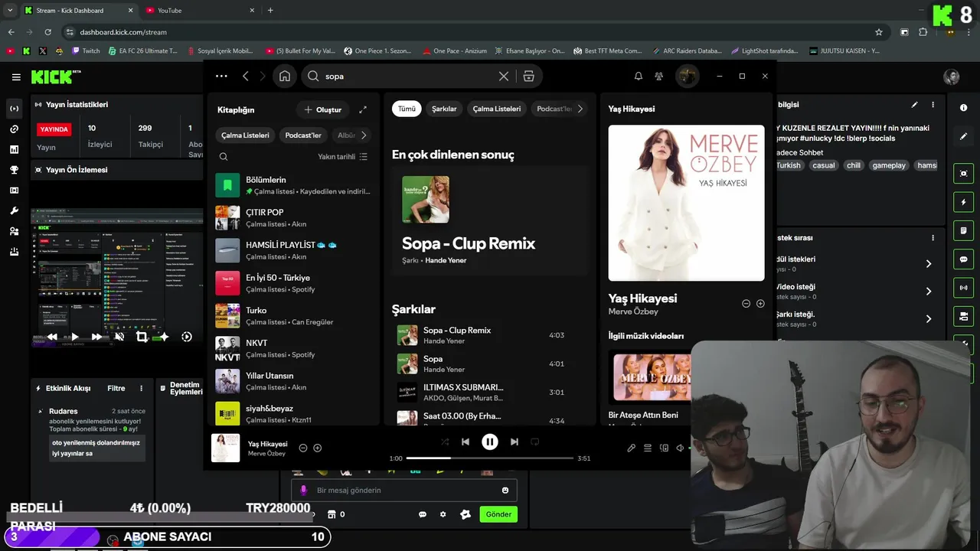980x551 pixels.
Task: Search within Spotify library
Action: pos(224,157)
